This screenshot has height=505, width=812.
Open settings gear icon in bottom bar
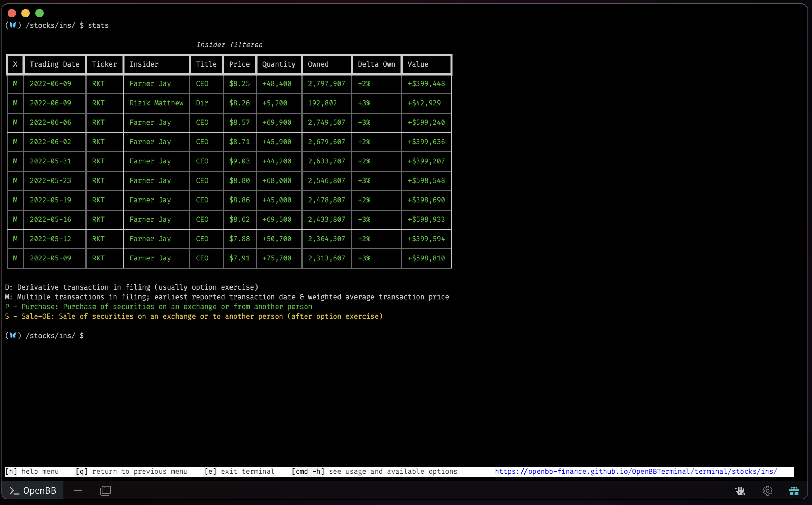pyautogui.click(x=767, y=490)
